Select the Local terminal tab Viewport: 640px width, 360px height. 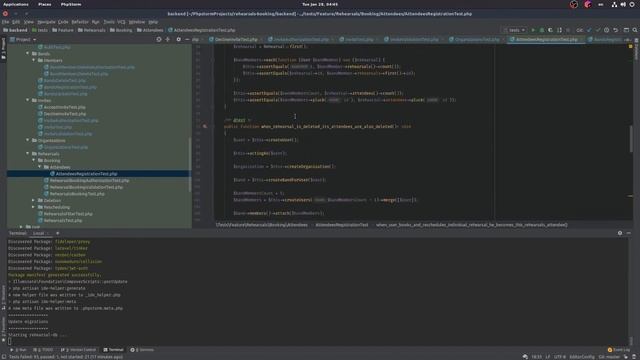39,233
